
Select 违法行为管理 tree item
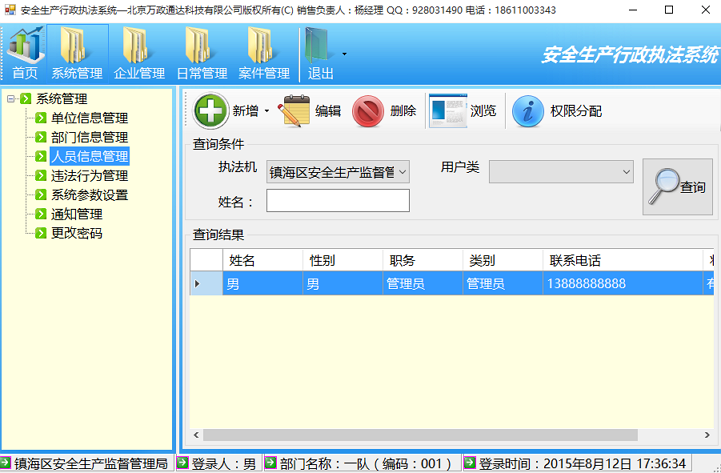(x=89, y=176)
